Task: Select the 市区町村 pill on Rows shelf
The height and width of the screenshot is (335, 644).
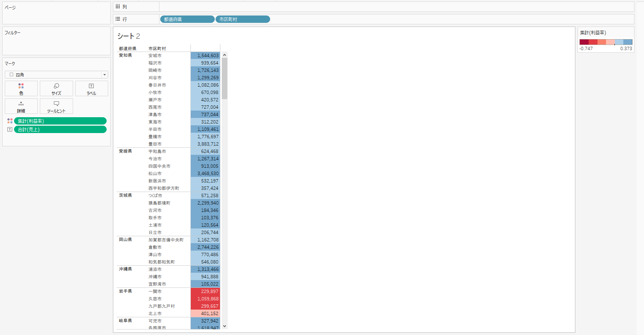Action: click(x=242, y=19)
